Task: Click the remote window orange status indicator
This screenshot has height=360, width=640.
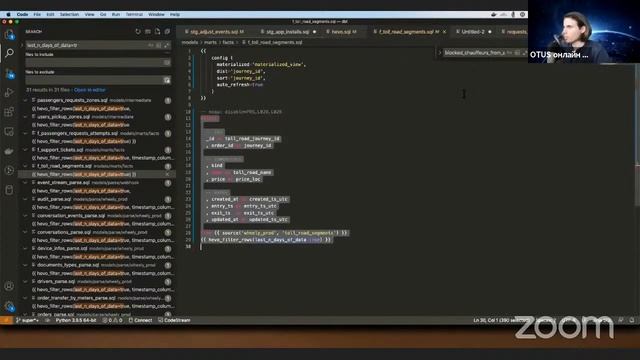Action: (x=6, y=320)
